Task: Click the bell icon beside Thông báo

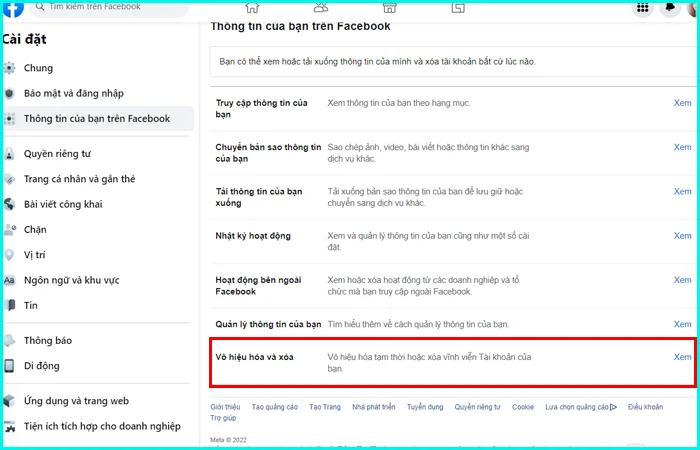Action: click(x=9, y=340)
